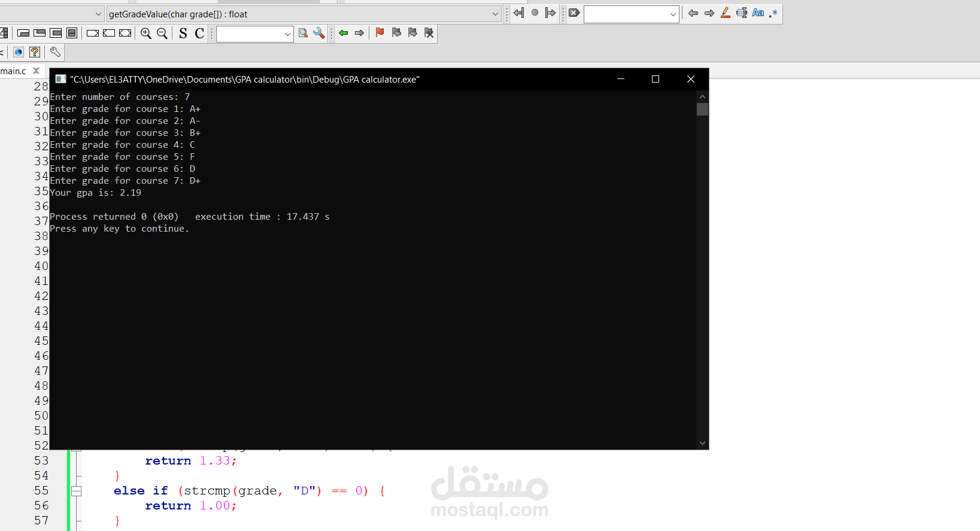Find next match gray right arrow

click(x=709, y=13)
